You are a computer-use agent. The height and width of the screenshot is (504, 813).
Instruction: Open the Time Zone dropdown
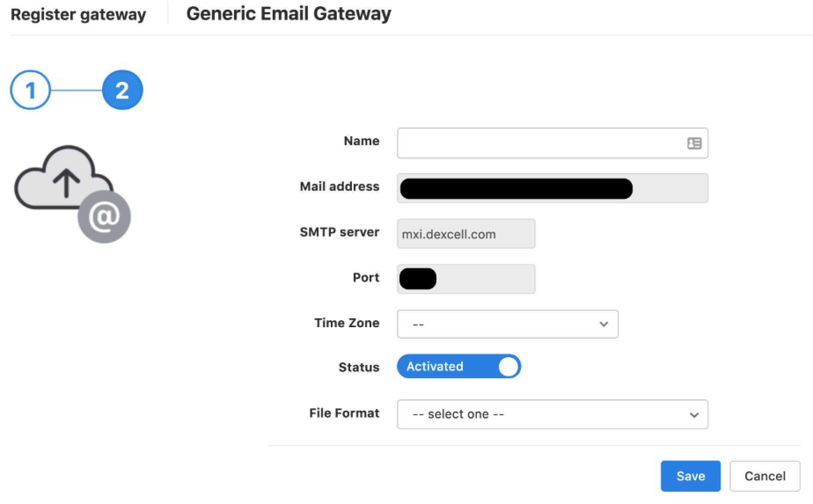[x=508, y=324]
